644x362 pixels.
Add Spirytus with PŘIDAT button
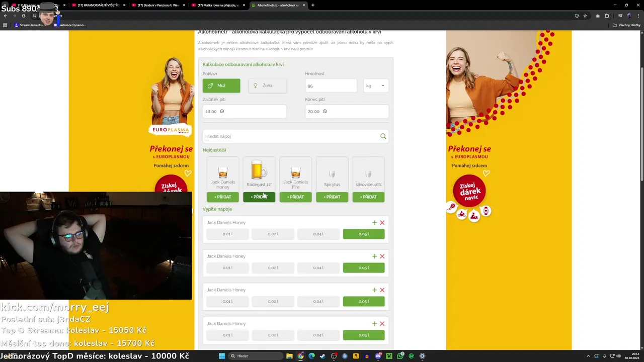332,197
